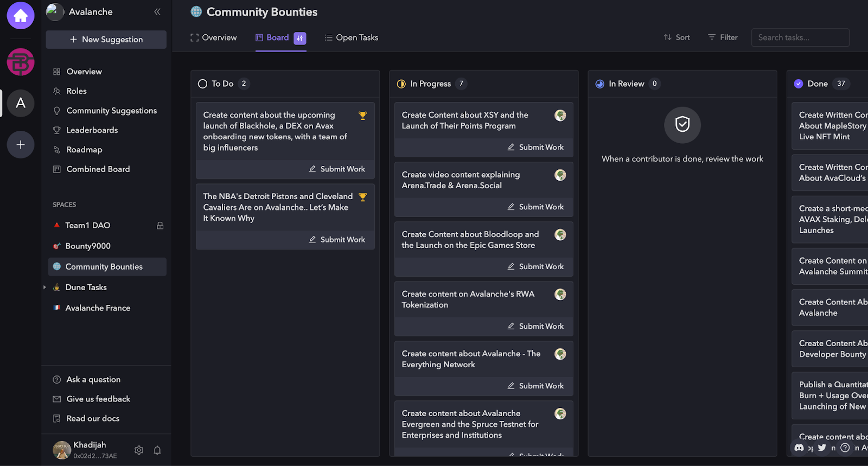Viewport: 868px width, 466px height.
Task: Click the trophy icon on the NBA Pistons card
Action: [363, 196]
